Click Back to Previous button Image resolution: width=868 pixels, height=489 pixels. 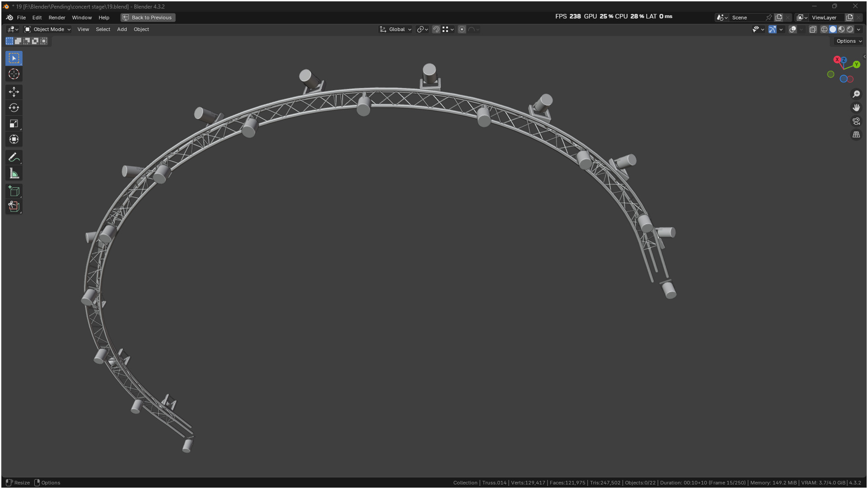pyautogui.click(x=148, y=18)
